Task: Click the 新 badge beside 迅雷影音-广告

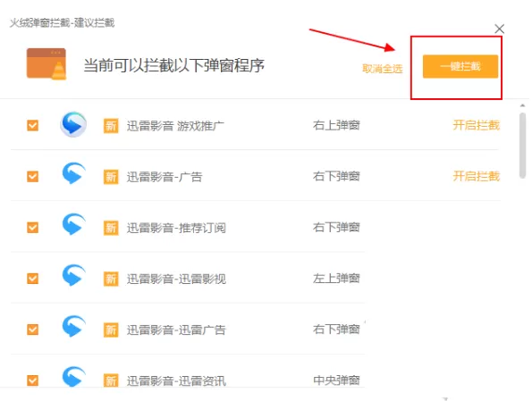Action: (111, 177)
